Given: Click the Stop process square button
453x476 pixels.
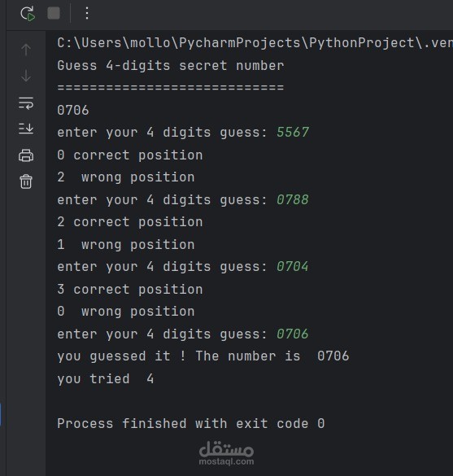Looking at the screenshot, I should (x=54, y=13).
